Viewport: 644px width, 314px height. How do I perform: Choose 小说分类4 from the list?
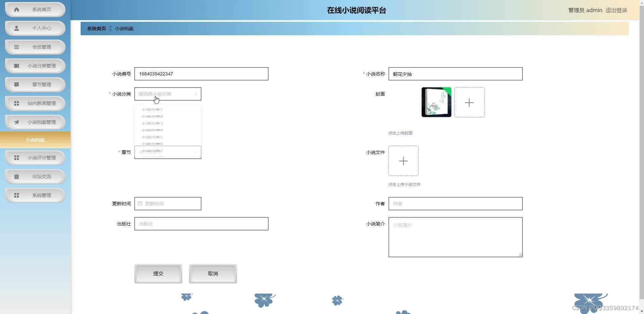tap(168, 130)
